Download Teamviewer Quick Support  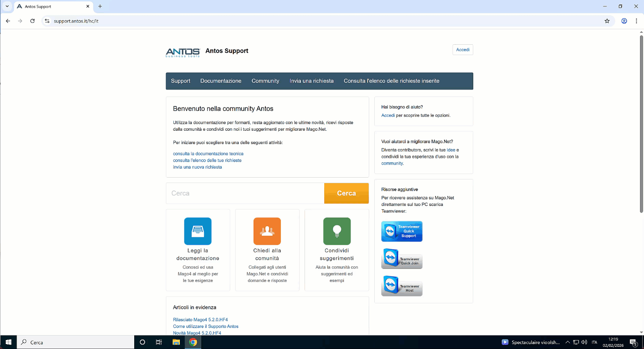point(402,231)
